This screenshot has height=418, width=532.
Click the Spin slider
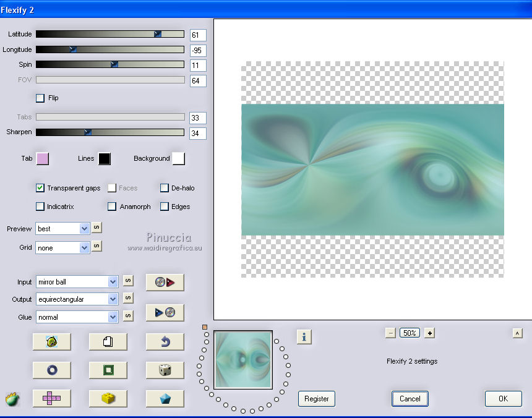tap(110, 64)
